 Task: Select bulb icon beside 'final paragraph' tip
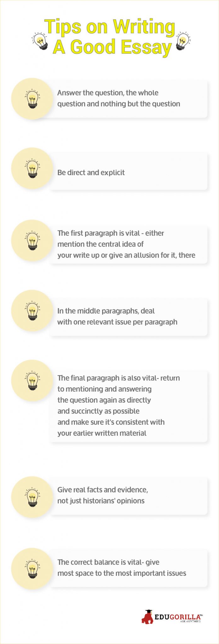[32, 380]
